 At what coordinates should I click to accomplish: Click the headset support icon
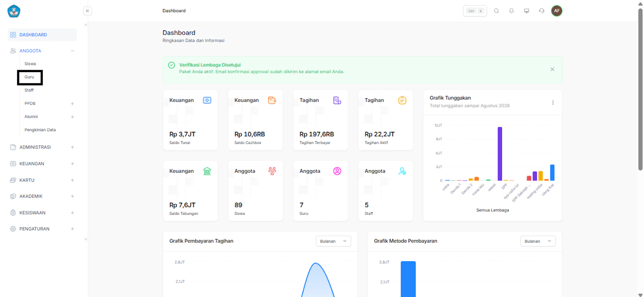point(541,11)
